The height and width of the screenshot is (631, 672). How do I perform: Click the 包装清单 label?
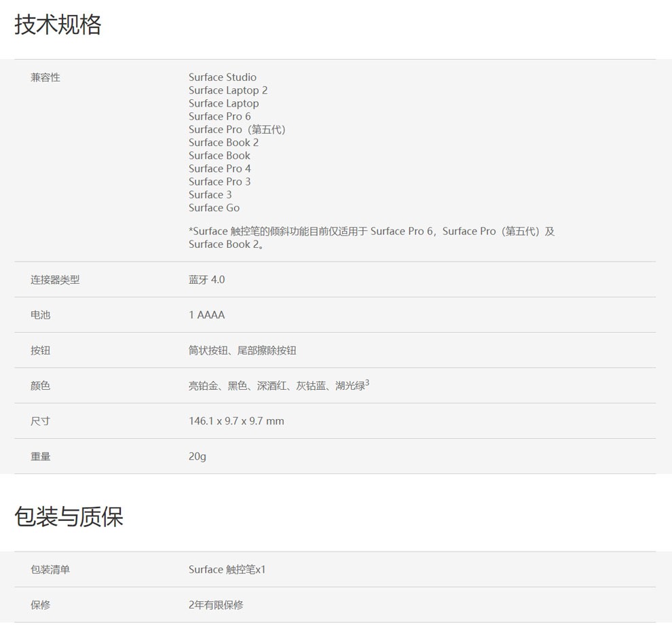coord(50,570)
